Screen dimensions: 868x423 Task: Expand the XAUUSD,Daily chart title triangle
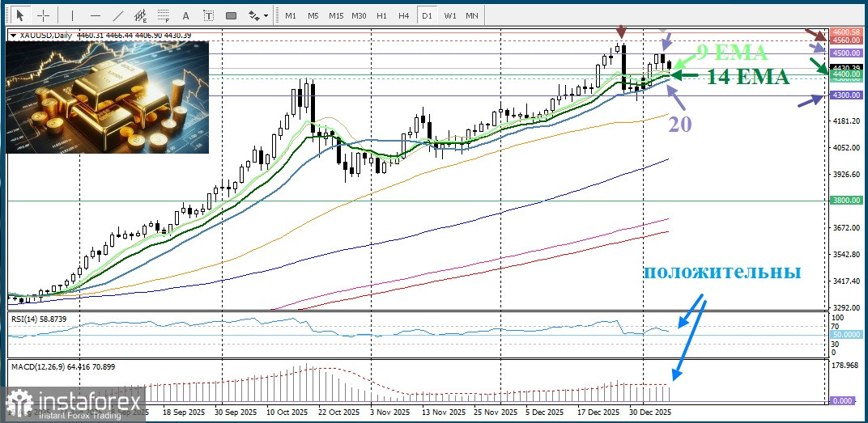[13, 35]
